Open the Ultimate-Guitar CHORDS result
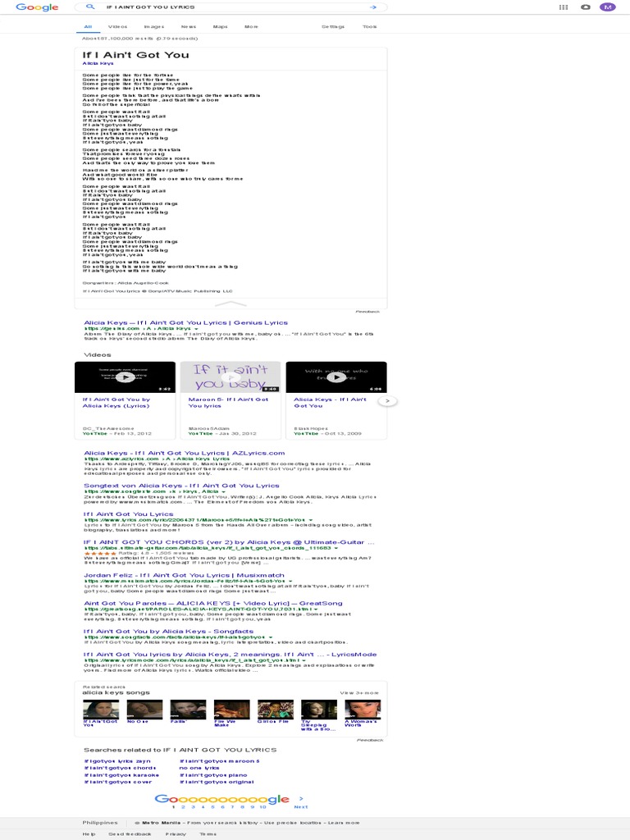 (229, 542)
